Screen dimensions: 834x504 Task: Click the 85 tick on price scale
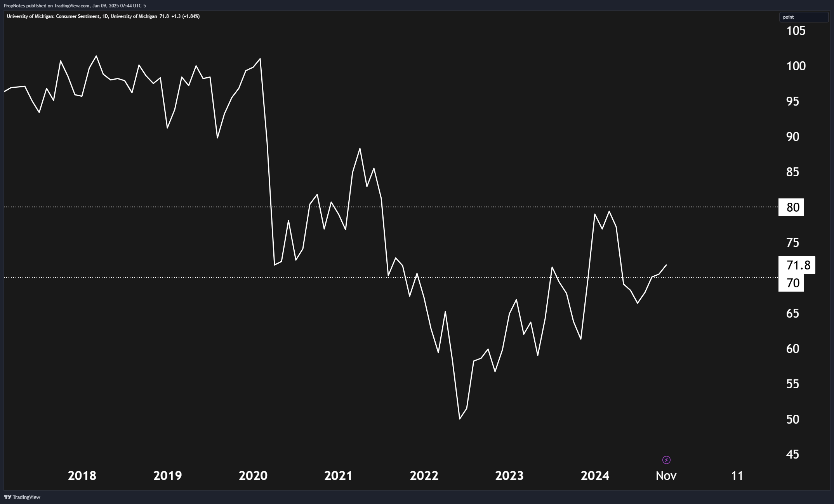[793, 172]
